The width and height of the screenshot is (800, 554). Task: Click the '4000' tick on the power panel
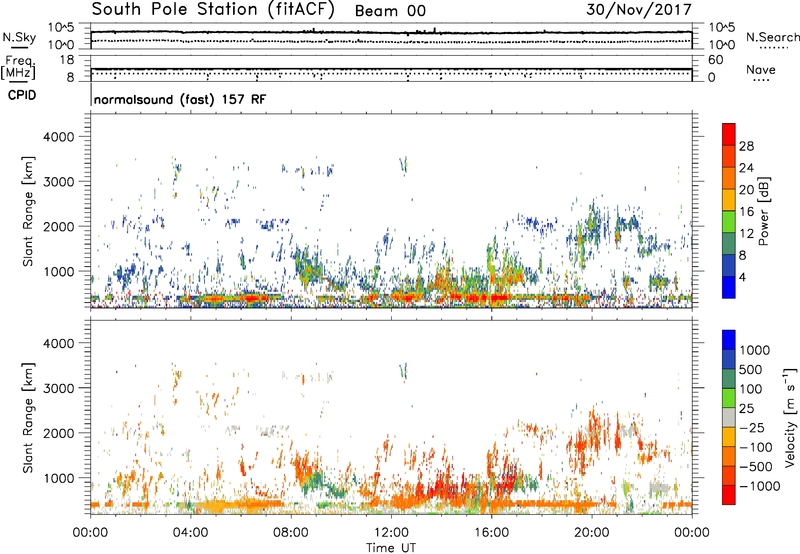pos(58,137)
